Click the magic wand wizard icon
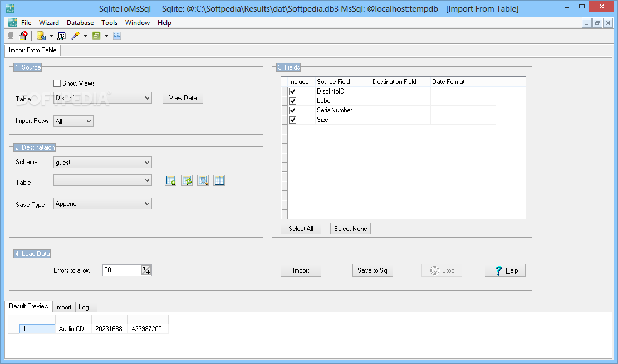The image size is (618, 364). tap(75, 36)
